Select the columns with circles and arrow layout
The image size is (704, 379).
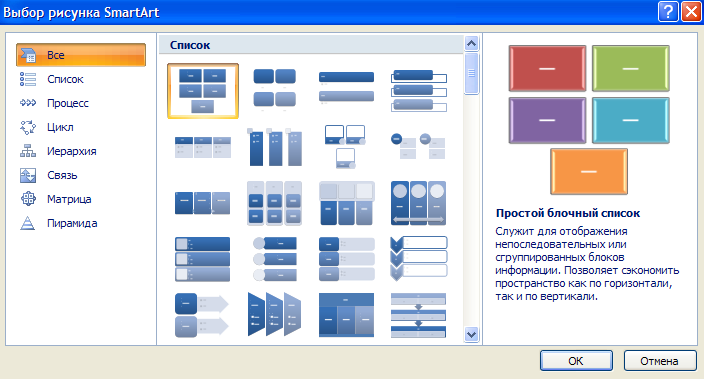click(418, 203)
